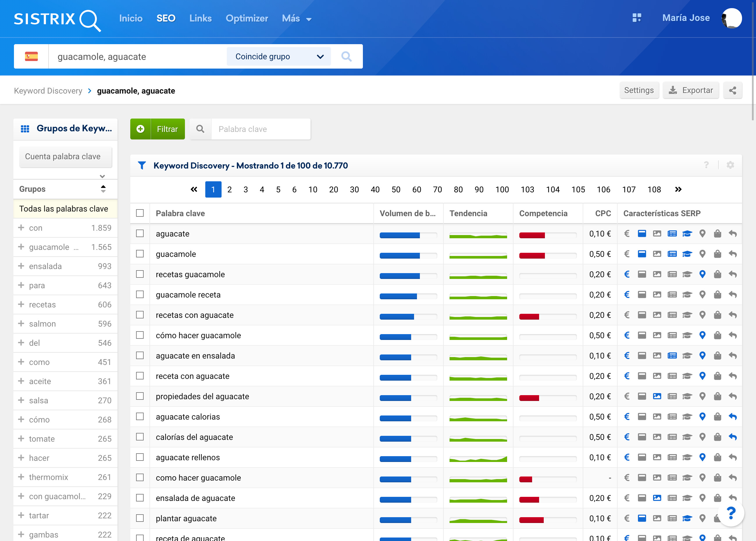Click the blue filter funnel icon

click(x=142, y=166)
